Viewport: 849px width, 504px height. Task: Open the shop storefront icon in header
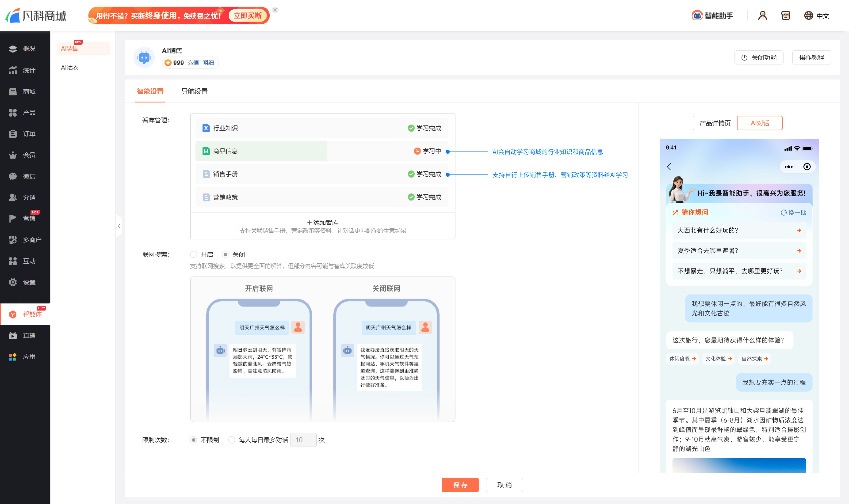point(785,16)
